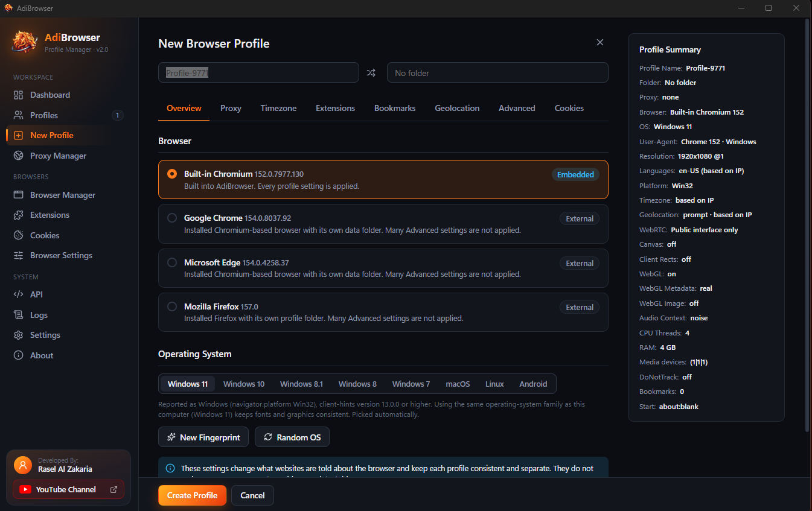Click the Random OS button
Viewport: 812px width, 511px height.
click(292, 437)
